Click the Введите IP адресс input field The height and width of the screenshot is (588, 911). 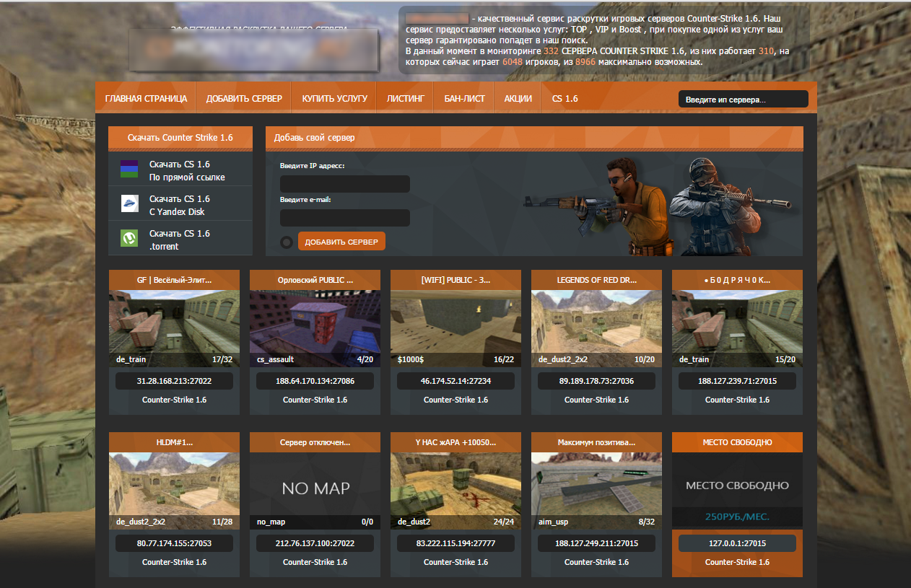(345, 183)
